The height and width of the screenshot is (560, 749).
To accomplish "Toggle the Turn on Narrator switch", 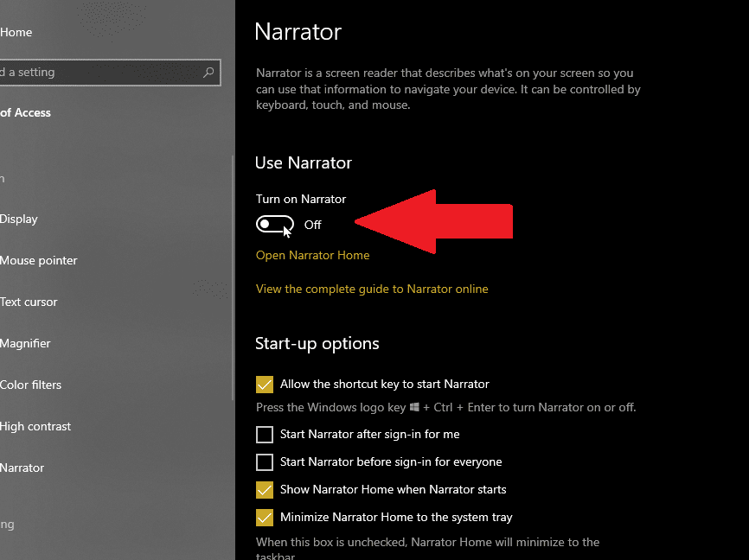I will tap(275, 224).
